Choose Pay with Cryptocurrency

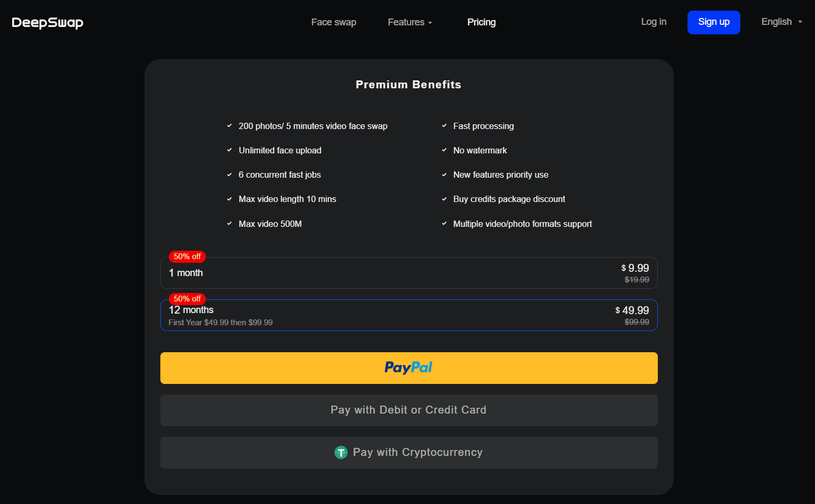point(409,452)
